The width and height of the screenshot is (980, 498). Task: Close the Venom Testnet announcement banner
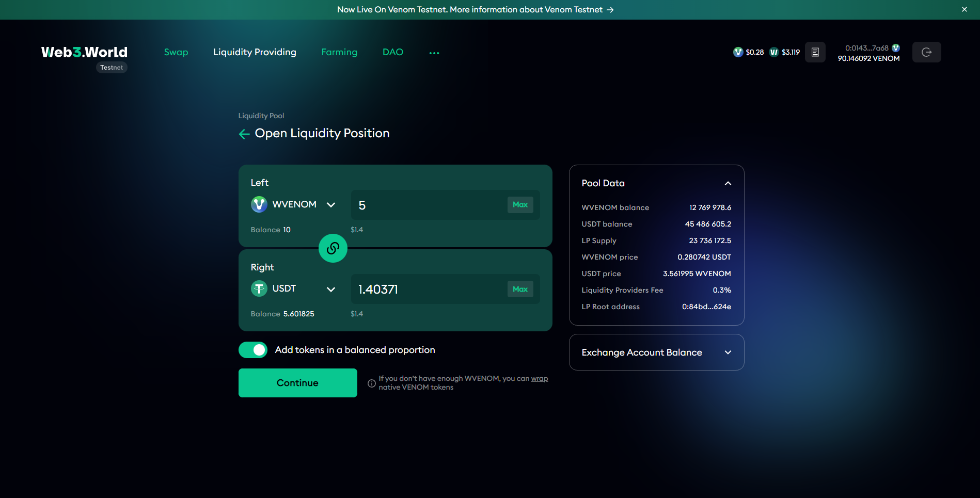tap(964, 9)
